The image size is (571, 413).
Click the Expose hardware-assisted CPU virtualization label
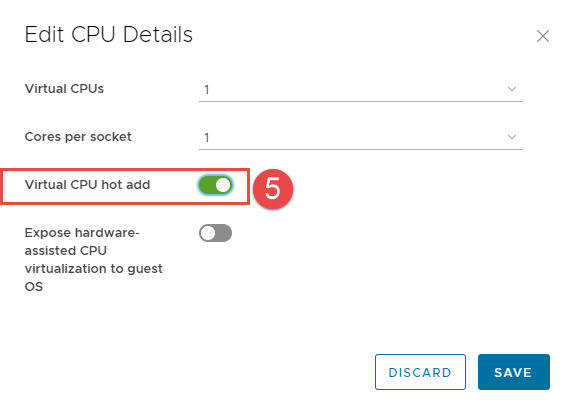click(94, 259)
